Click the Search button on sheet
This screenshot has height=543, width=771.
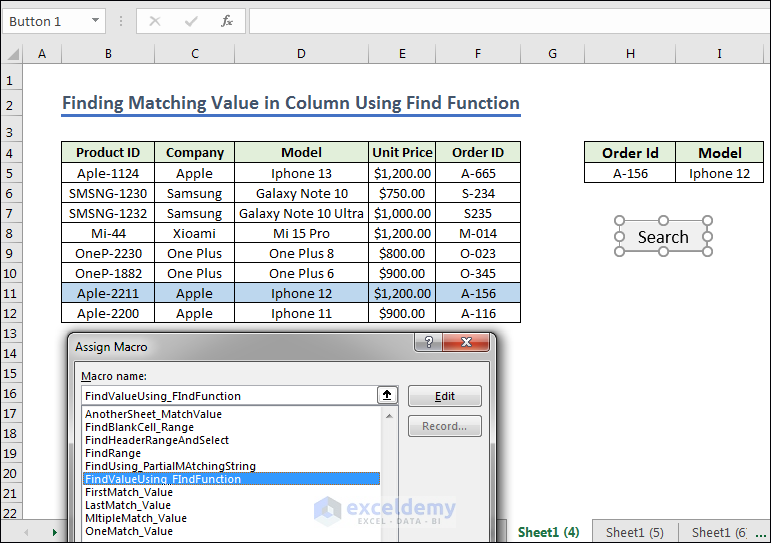point(663,237)
